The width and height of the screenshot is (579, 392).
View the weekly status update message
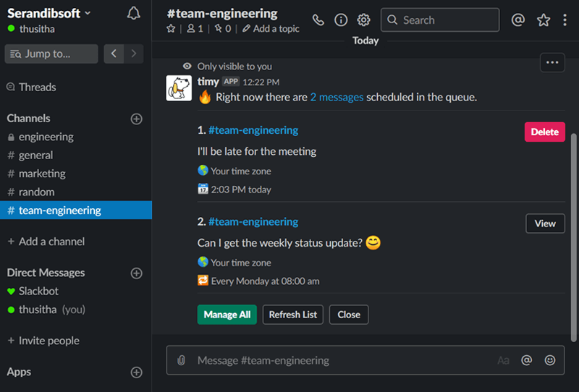point(545,223)
